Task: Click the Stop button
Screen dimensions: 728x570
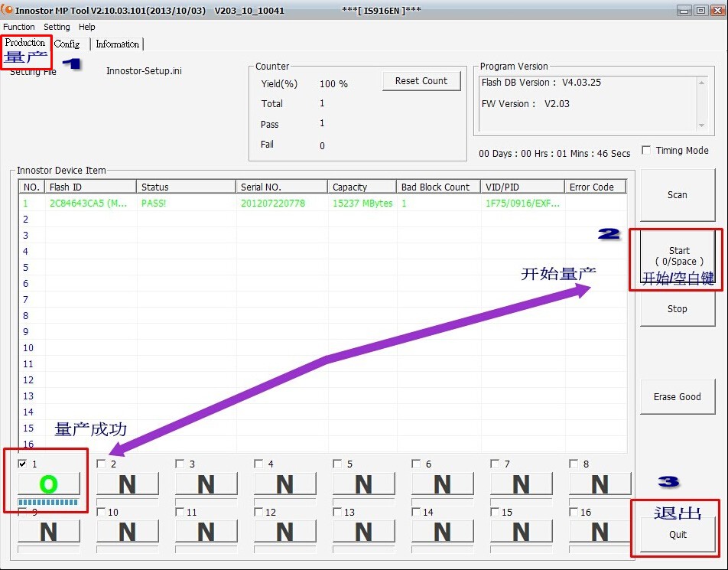Action: (678, 309)
